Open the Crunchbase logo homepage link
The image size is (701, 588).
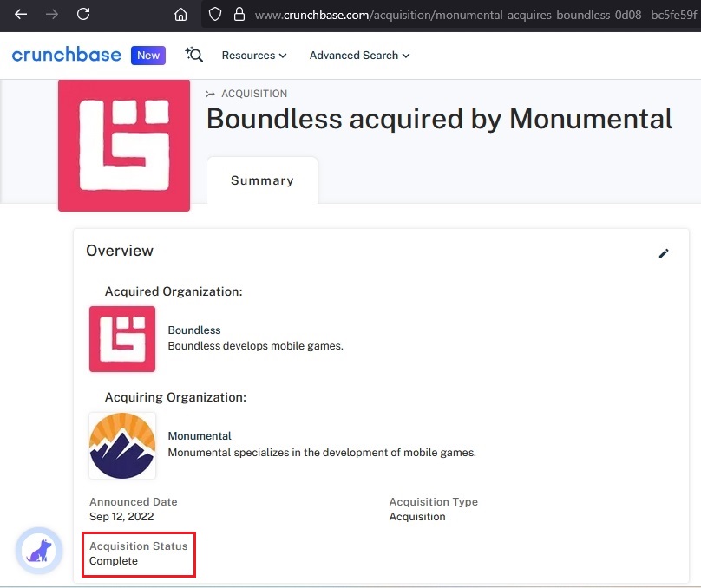tap(66, 55)
